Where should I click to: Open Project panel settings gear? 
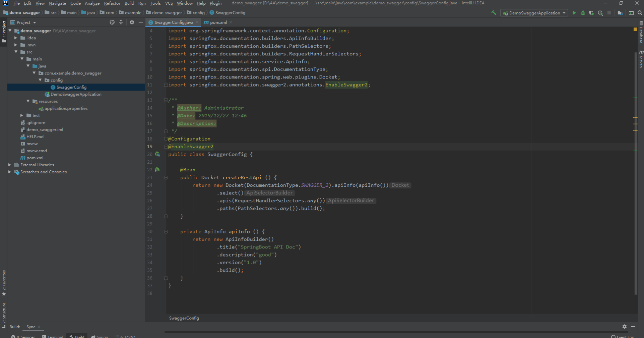point(132,22)
